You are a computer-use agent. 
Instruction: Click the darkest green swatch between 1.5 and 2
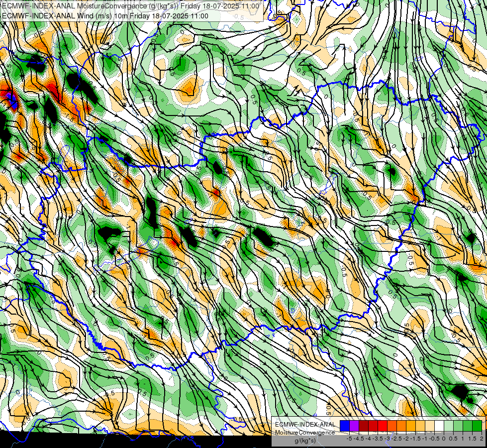point(477,426)
